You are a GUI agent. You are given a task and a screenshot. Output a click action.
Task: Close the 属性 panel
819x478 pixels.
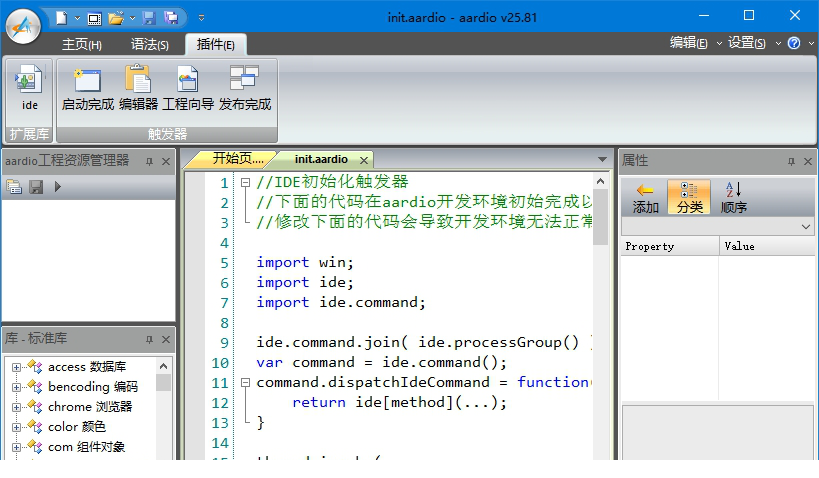808,161
